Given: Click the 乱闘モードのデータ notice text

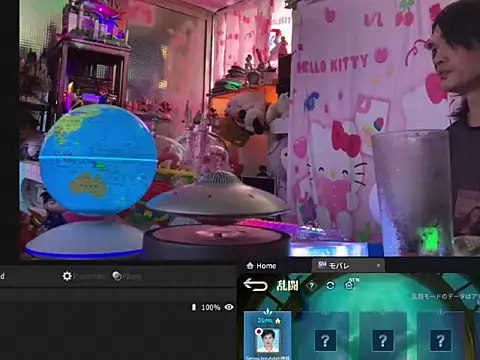Looking at the screenshot, I should click(x=446, y=296).
